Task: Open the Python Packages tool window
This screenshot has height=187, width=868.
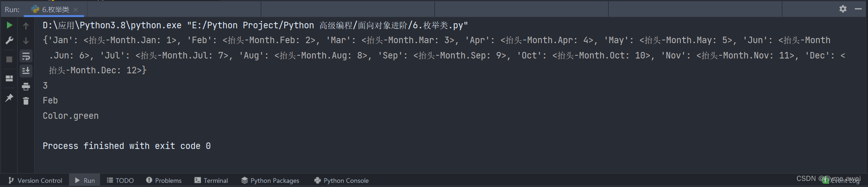Action: click(x=270, y=181)
